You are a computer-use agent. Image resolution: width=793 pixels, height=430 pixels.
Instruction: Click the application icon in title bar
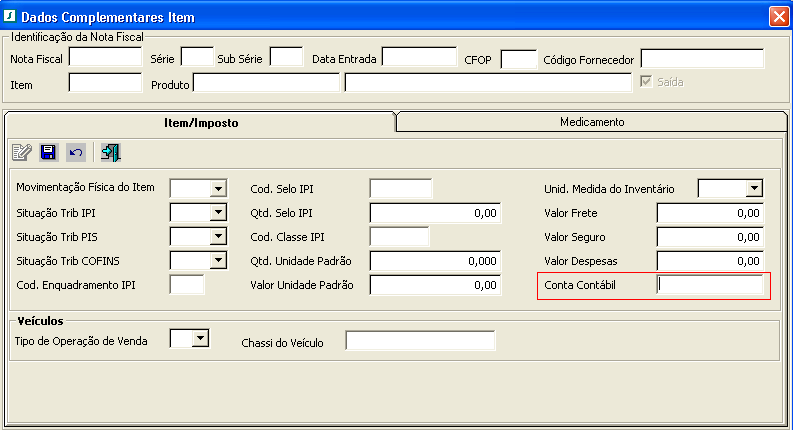click(x=10, y=17)
